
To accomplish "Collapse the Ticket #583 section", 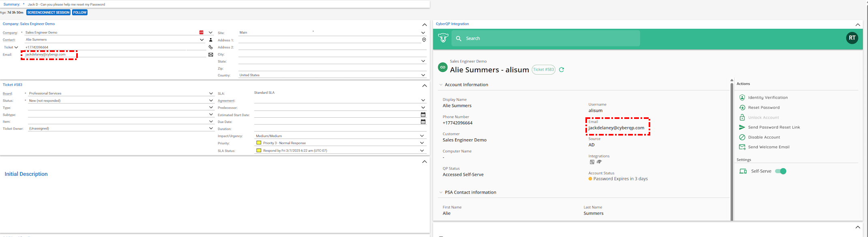I will (x=424, y=86).
